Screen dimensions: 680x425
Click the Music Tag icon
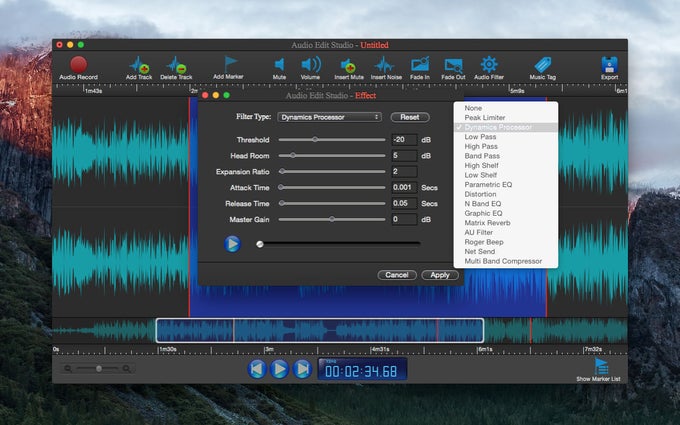543,64
